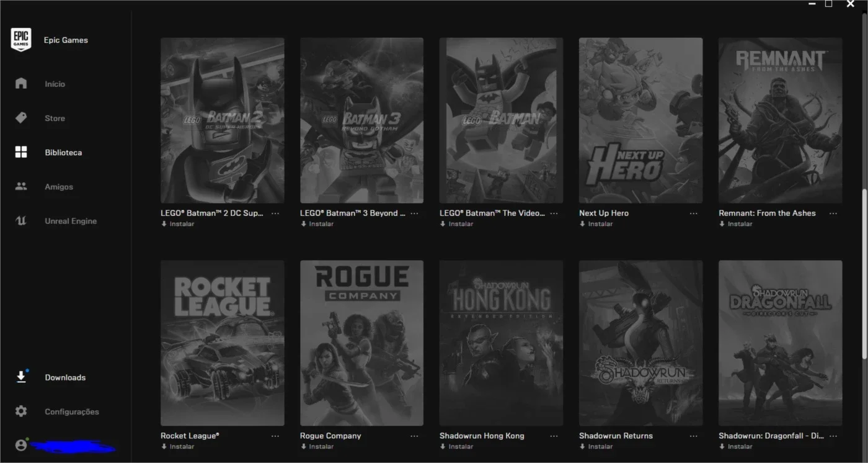The image size is (868, 463).
Task: Click Instalar under Shadowrun: Dragonfall
Action: click(x=740, y=446)
